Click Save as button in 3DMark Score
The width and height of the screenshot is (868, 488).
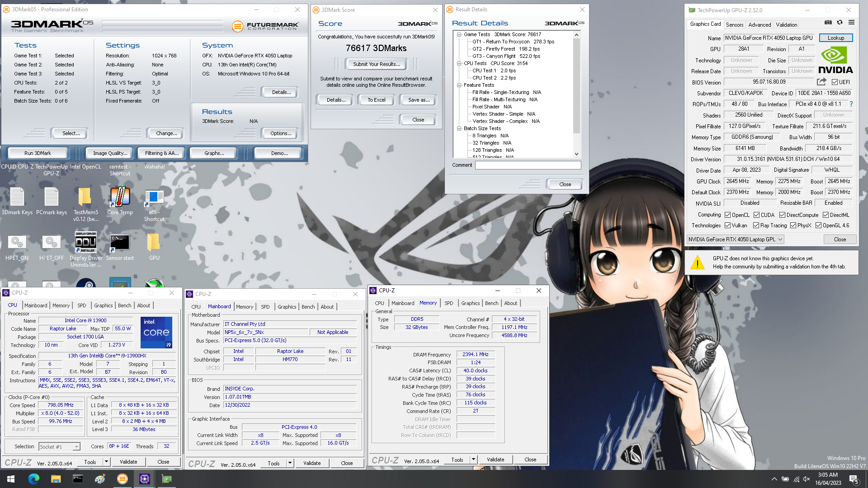point(419,100)
